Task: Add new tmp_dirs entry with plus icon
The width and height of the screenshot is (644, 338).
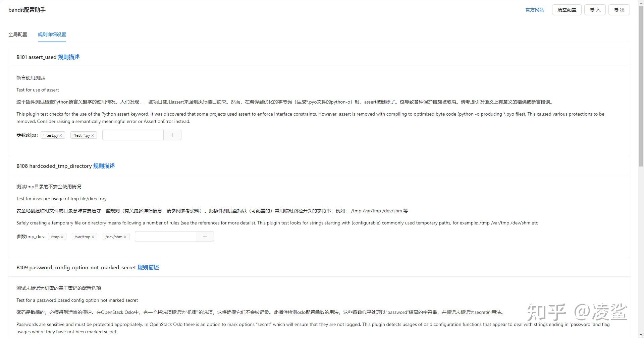Action: (205, 236)
